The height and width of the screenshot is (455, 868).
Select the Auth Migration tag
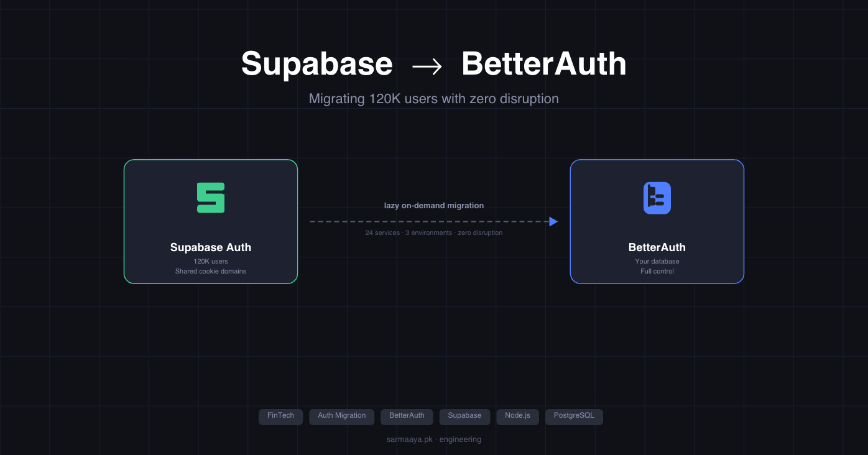click(x=342, y=416)
